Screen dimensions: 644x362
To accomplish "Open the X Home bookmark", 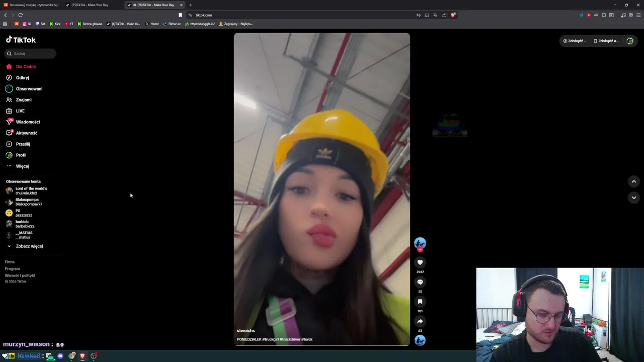I will 152,24.
